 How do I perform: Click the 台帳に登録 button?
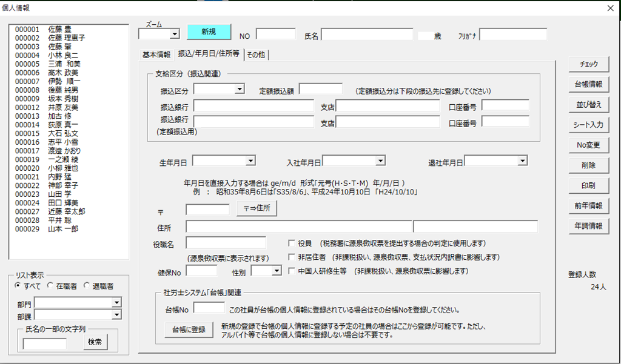189,330
